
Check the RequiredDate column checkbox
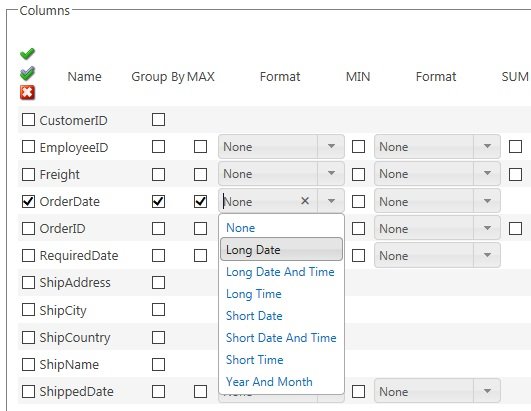click(x=28, y=256)
